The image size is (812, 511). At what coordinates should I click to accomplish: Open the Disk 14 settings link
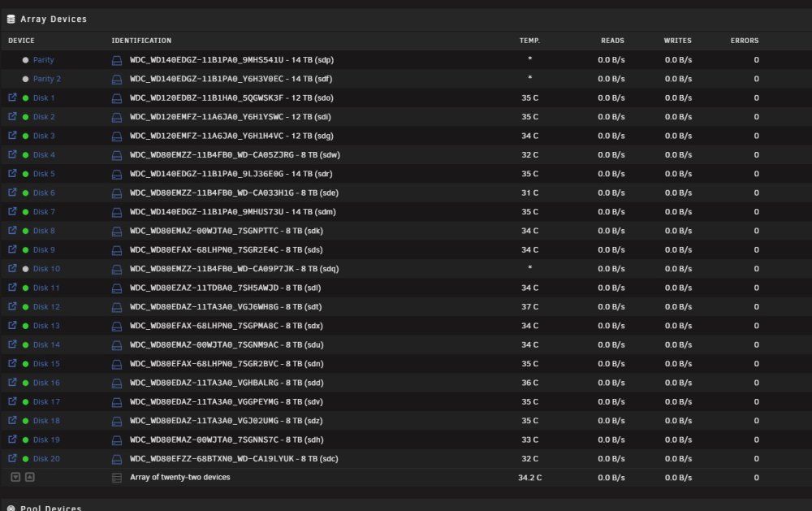[x=46, y=344]
